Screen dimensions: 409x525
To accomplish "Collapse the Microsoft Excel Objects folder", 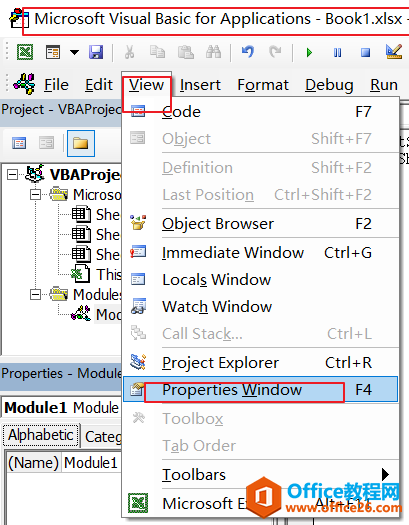I will 35,195.
